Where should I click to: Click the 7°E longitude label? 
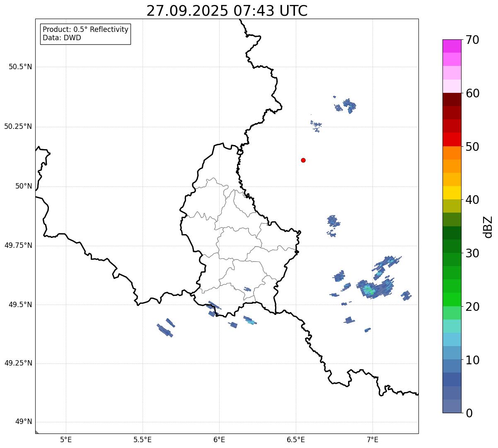372,440
